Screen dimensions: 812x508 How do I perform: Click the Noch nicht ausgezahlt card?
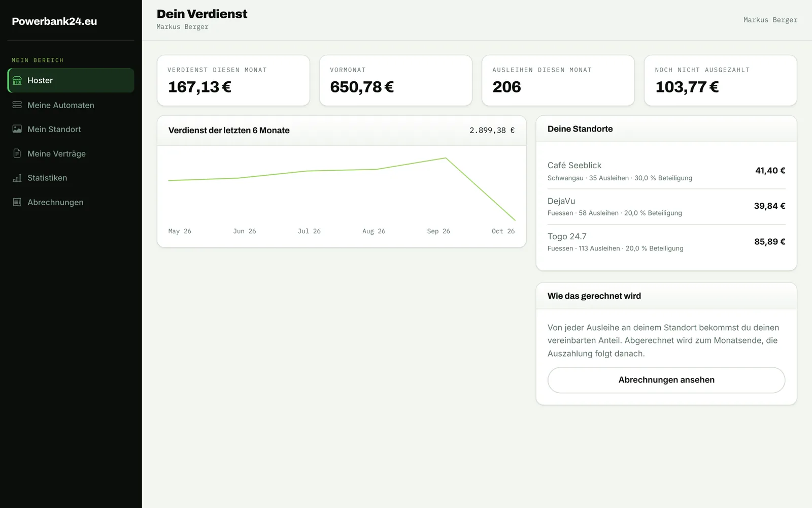721,80
